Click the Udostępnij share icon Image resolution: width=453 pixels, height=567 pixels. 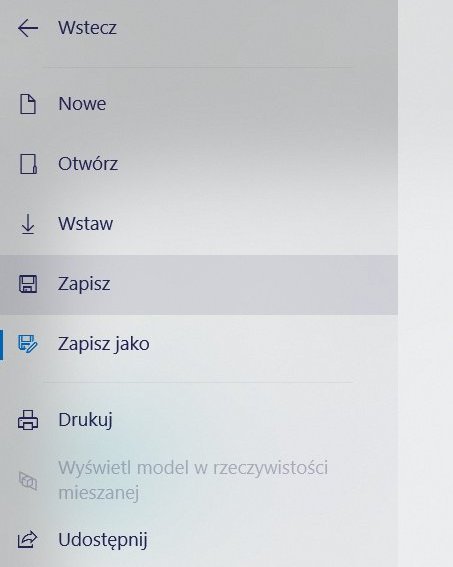point(28,540)
